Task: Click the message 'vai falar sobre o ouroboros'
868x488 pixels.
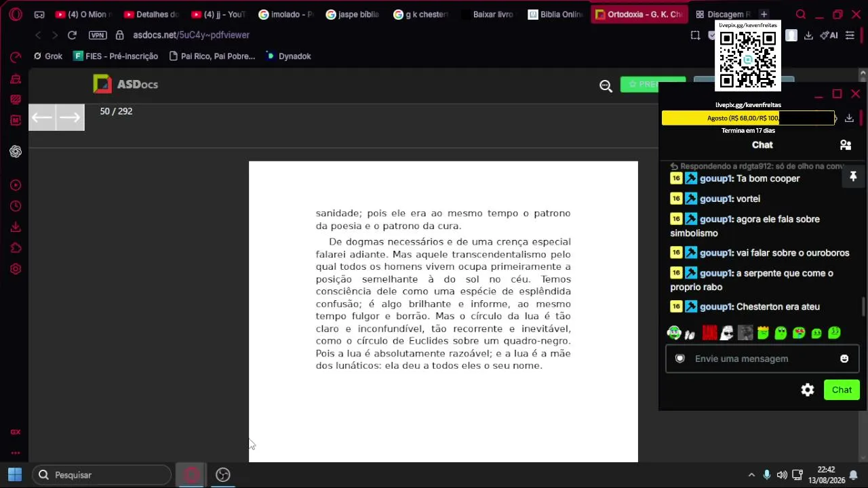Action: coord(793,253)
